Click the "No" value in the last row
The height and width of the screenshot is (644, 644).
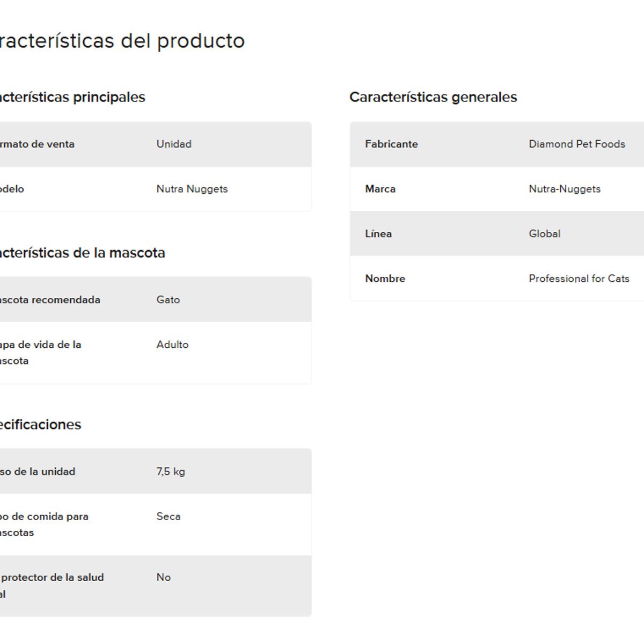tap(164, 577)
